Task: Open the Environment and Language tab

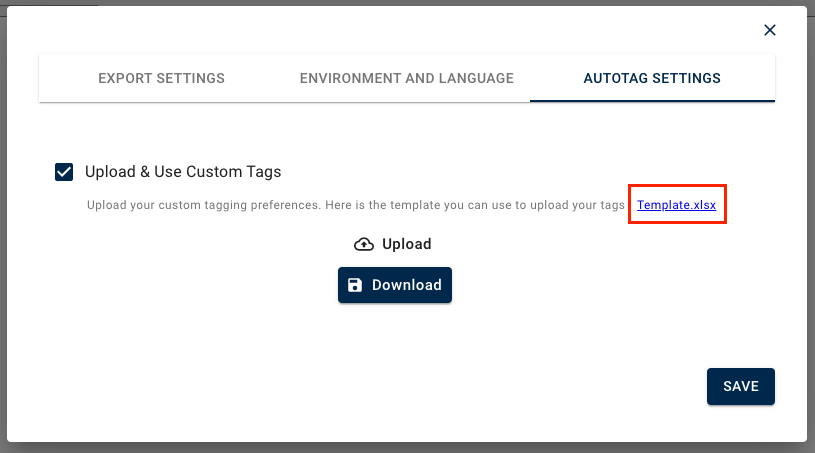Action: point(406,78)
